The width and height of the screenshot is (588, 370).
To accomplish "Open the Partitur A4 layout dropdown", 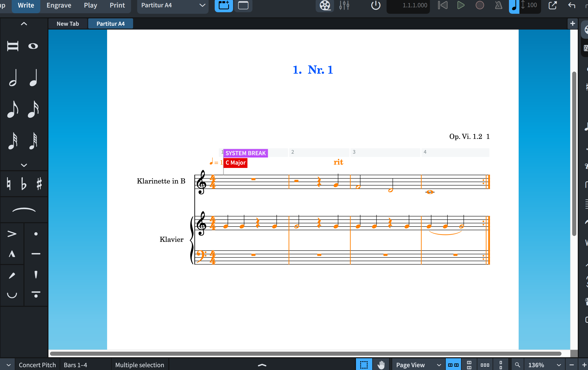I will 173,5.
